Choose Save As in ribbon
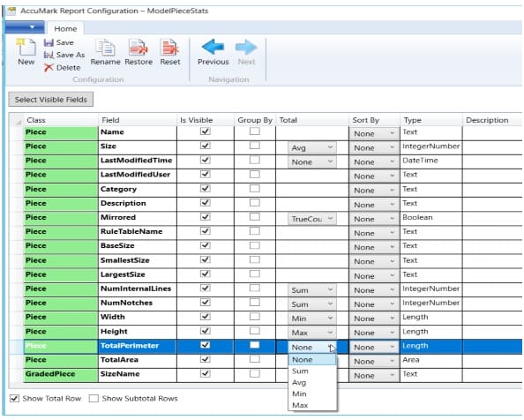Screen dimensions: 524x420 [64, 55]
